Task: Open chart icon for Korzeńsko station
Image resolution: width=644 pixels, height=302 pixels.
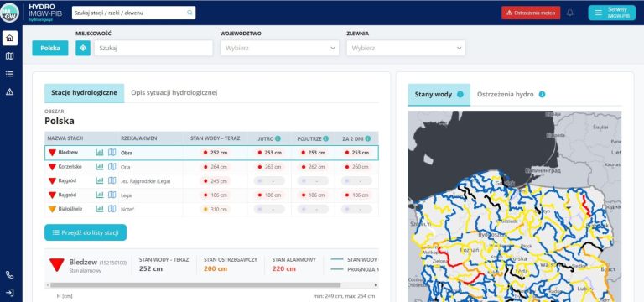Action: pyautogui.click(x=100, y=167)
